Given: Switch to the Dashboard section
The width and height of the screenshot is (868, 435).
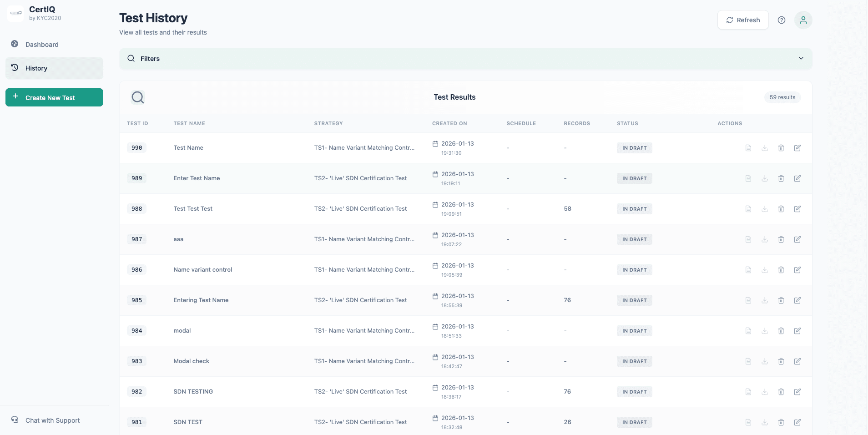Looking at the screenshot, I should [x=42, y=44].
